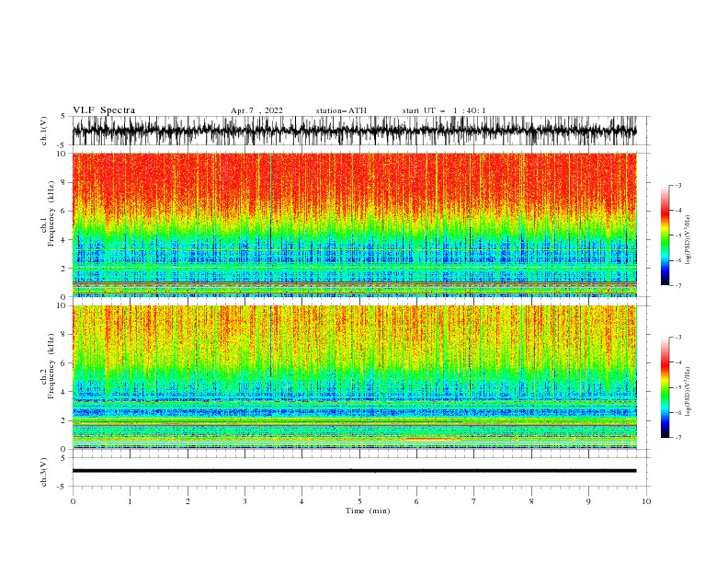Click the "ch.1(V)" waveform axis label
This screenshot has height=563, width=728.
[x=44, y=131]
